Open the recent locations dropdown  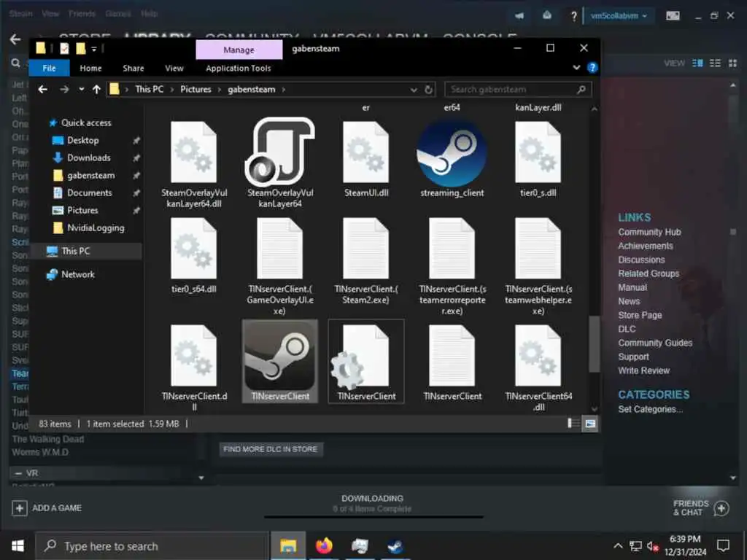coord(82,90)
